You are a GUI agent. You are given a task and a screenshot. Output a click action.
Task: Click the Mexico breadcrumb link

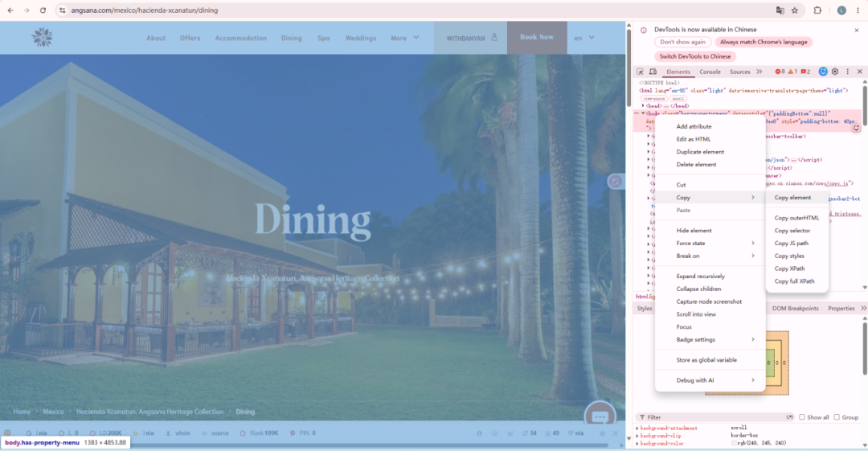(x=53, y=412)
